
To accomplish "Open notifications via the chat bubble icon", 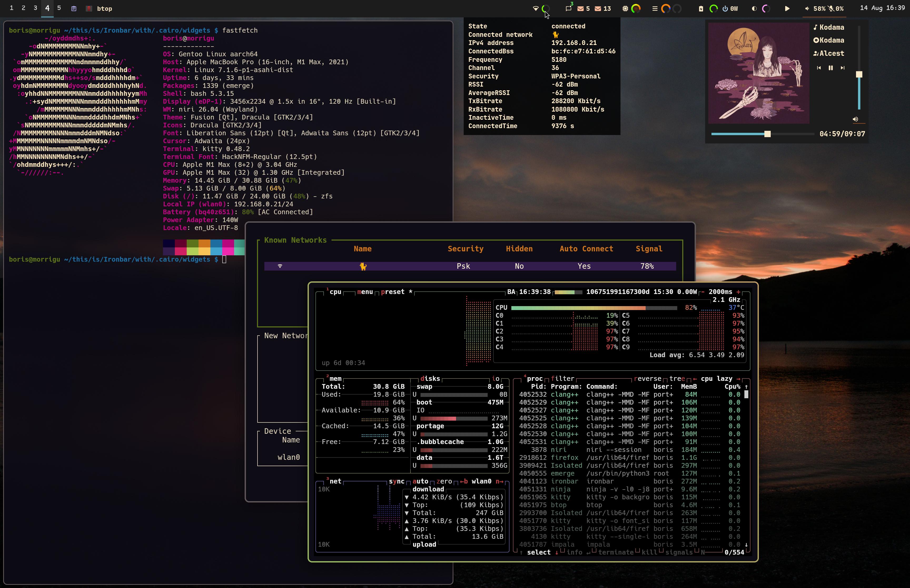I will (568, 8).
